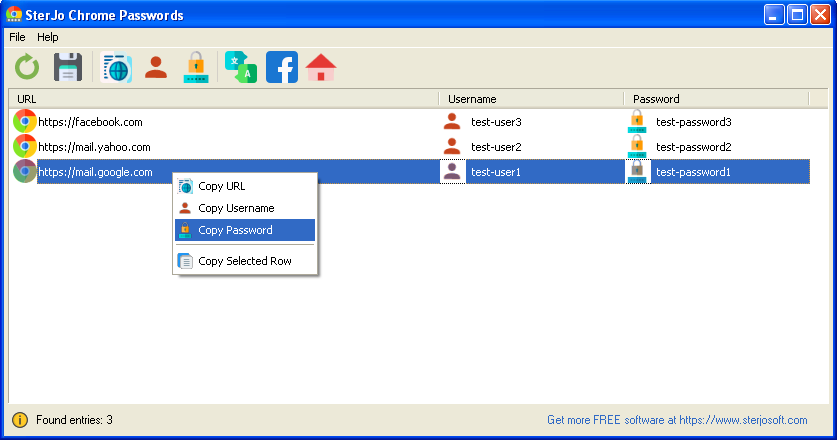Open the Facebook toolbar icon
This screenshot has height=440, width=837.
click(x=282, y=67)
